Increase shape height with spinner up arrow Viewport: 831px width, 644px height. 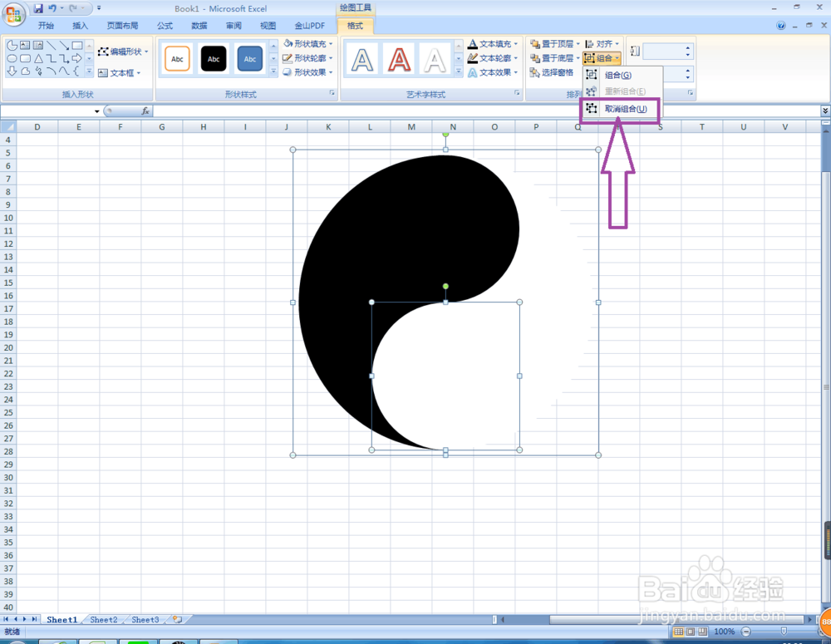click(x=688, y=47)
